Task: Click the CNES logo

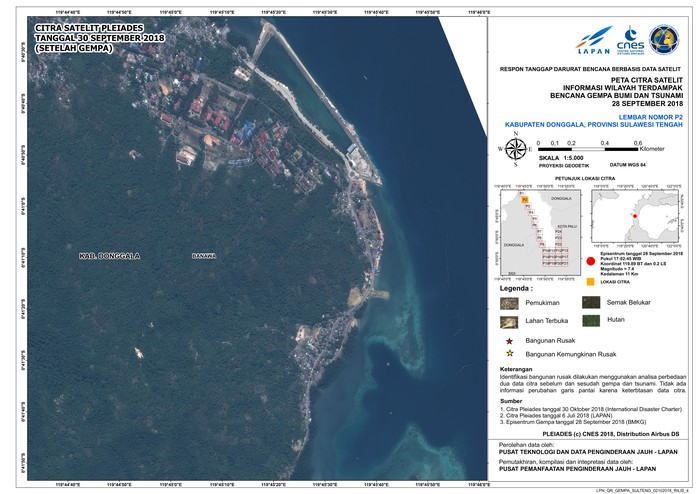Action: [631, 42]
